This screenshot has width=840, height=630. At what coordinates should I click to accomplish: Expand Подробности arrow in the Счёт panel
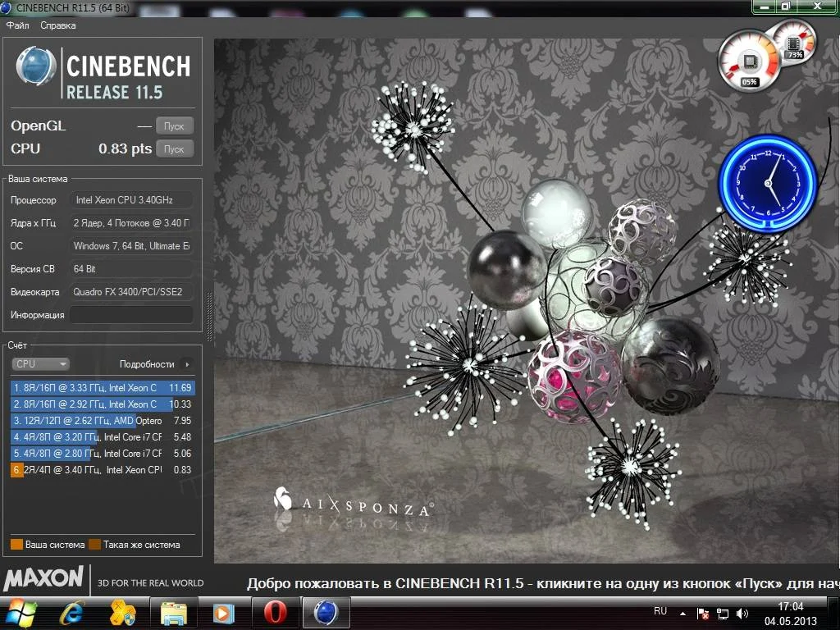click(187, 364)
